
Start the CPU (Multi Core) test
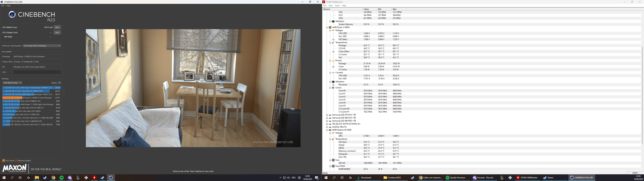[x=57, y=27]
